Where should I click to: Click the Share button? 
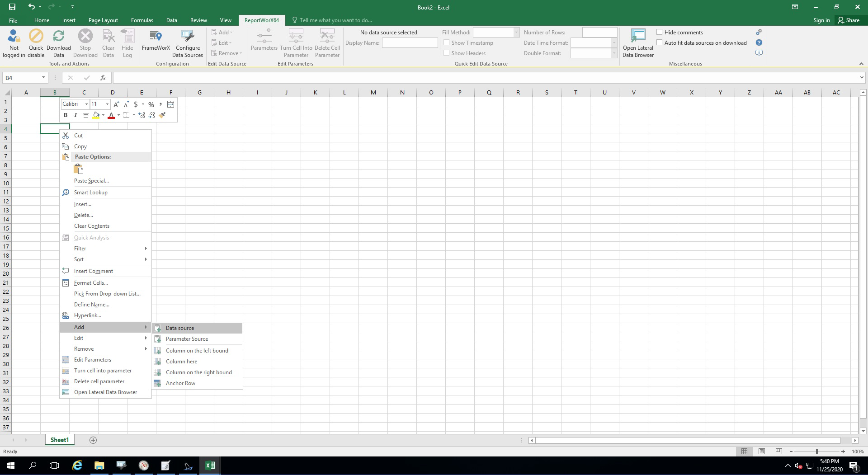[848, 20]
